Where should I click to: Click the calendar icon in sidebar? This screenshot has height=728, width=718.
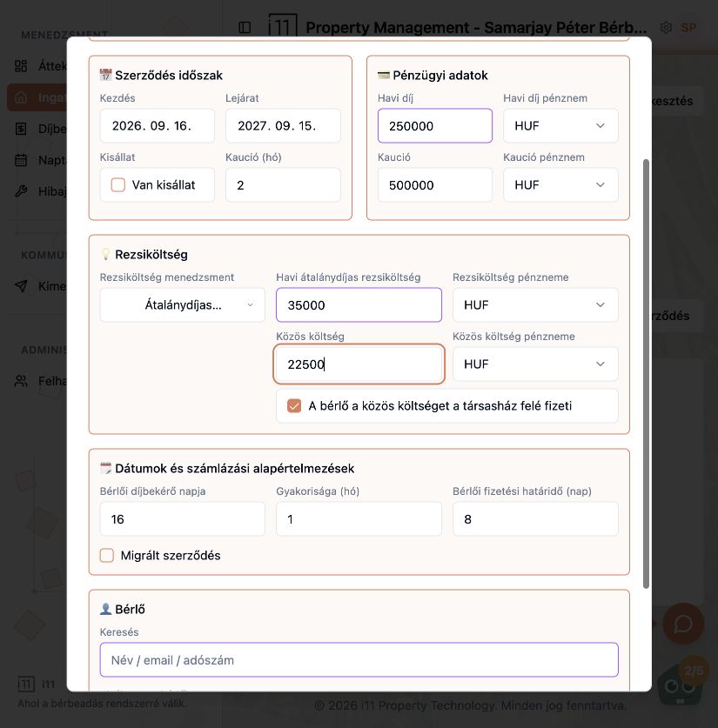[21, 160]
